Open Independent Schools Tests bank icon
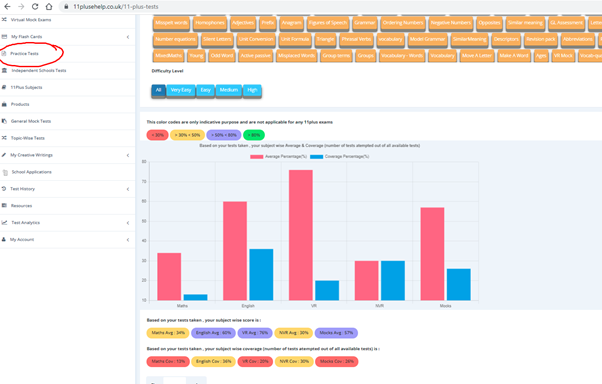Image resolution: width=602 pixels, height=384 pixels. coord(5,70)
